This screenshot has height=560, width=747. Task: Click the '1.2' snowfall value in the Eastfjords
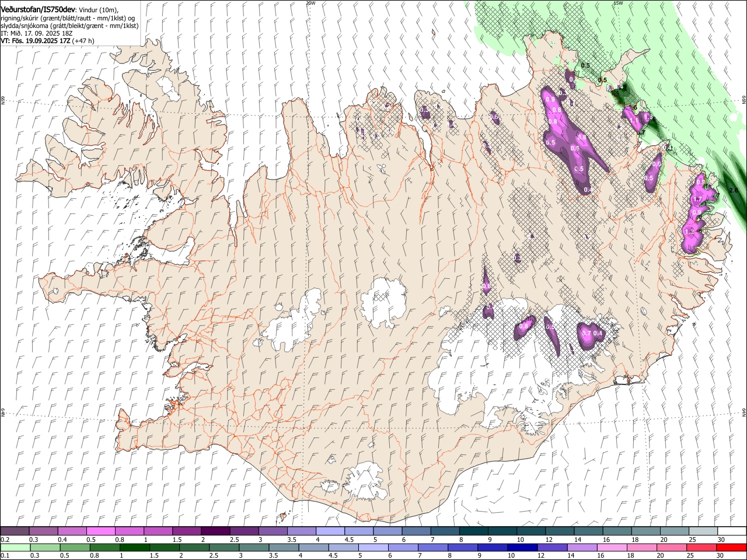pos(689,231)
